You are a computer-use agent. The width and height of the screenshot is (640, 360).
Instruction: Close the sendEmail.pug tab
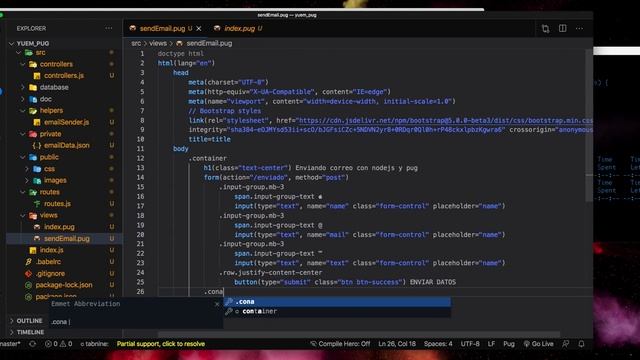point(199,29)
